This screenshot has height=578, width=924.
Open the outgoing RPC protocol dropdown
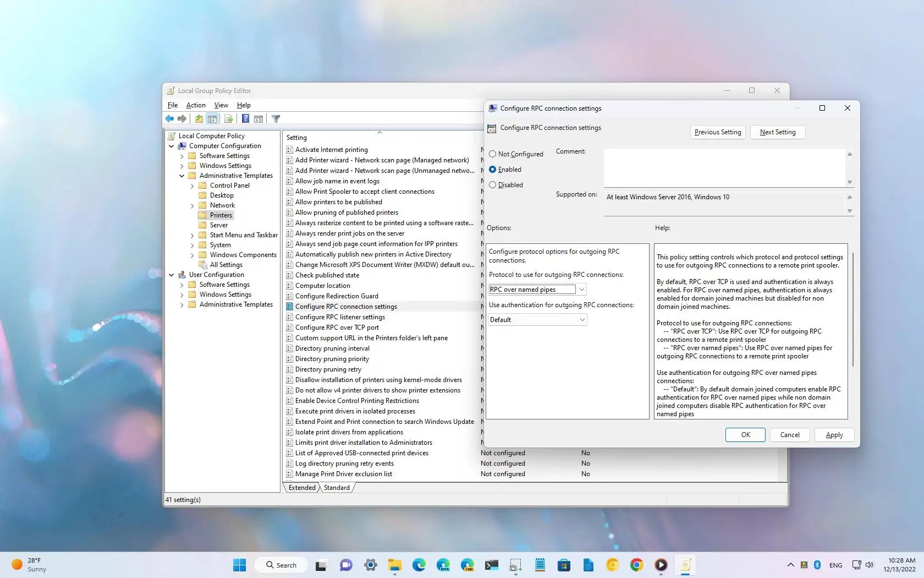coord(581,289)
